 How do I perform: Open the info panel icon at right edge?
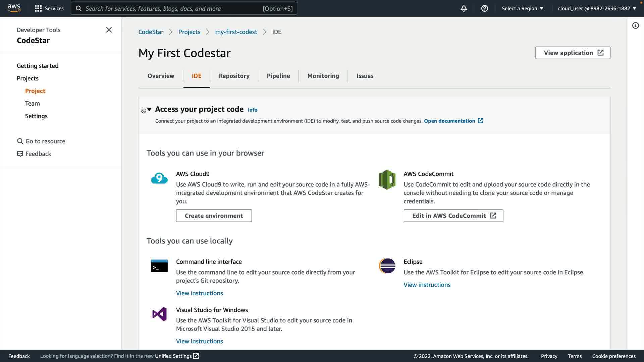click(x=635, y=26)
